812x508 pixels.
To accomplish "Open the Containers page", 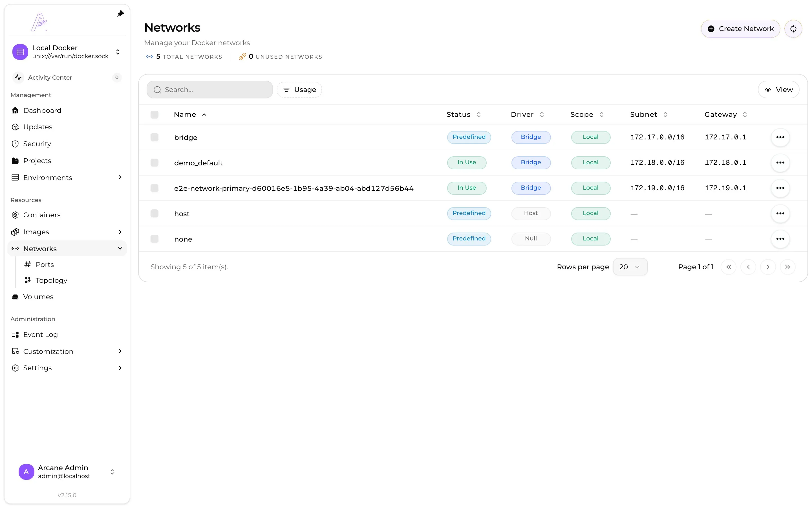I will (67, 215).
